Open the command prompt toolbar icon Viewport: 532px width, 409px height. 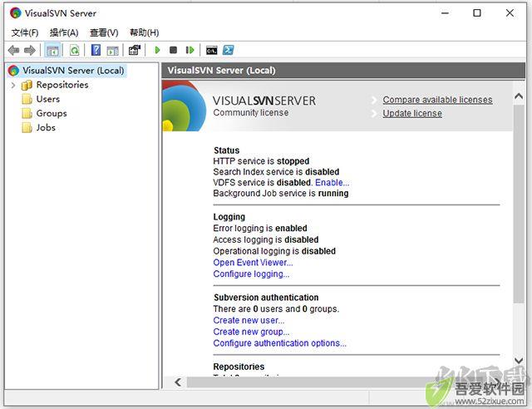tap(212, 50)
